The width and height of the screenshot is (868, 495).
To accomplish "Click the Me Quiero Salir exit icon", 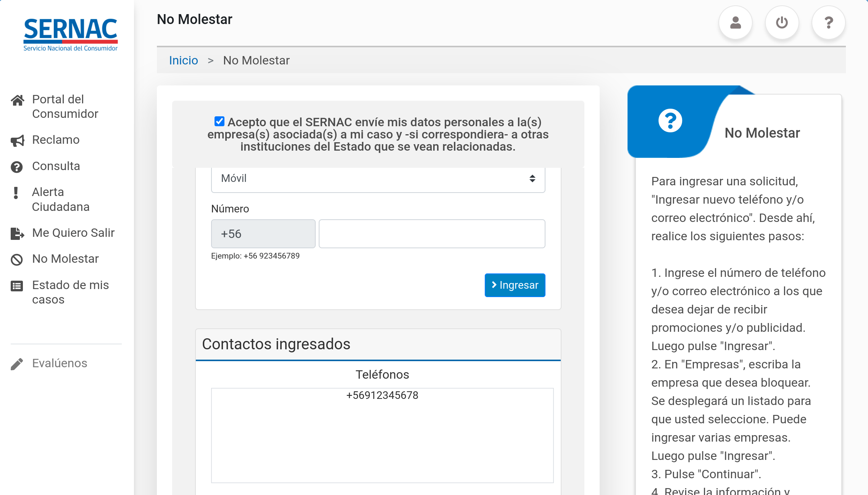I will (18, 233).
